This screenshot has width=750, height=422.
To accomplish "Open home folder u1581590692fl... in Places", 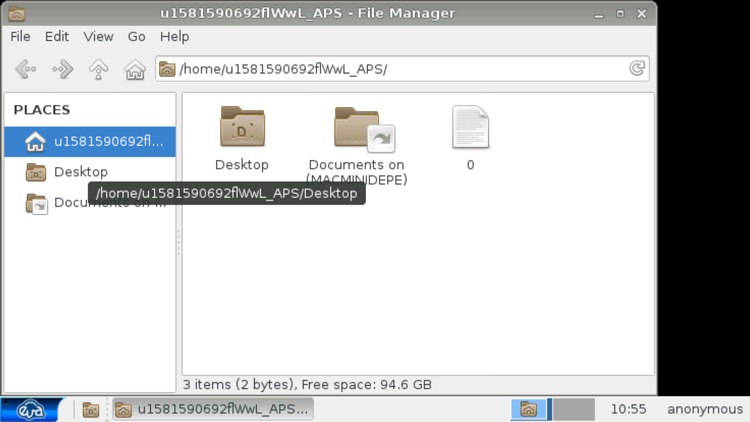I will tap(90, 142).
